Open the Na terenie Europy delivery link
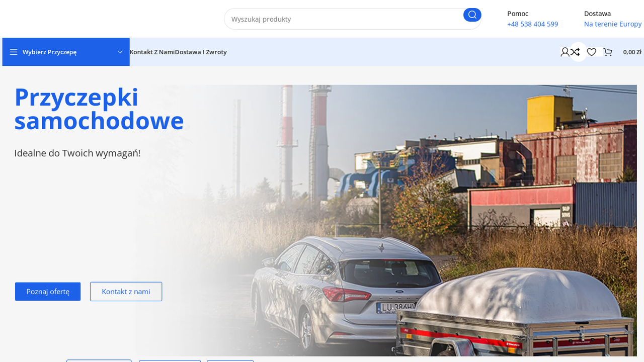Image resolution: width=644 pixels, height=362 pixels. [613, 24]
